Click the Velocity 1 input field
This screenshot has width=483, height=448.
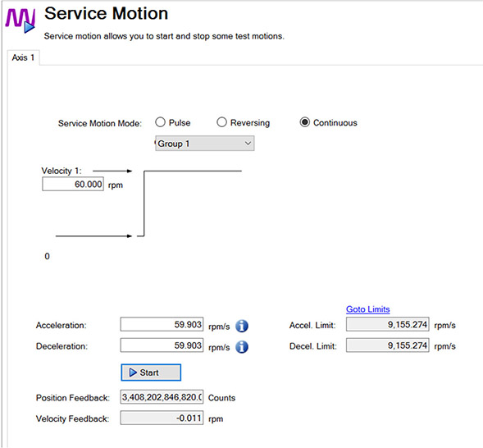[73, 184]
